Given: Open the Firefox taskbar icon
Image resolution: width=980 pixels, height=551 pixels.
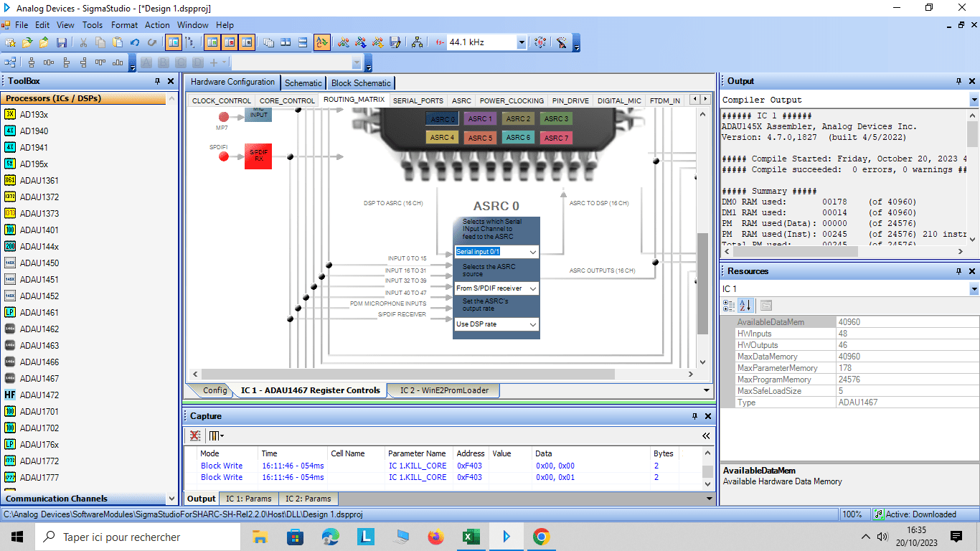Looking at the screenshot, I should [x=435, y=537].
